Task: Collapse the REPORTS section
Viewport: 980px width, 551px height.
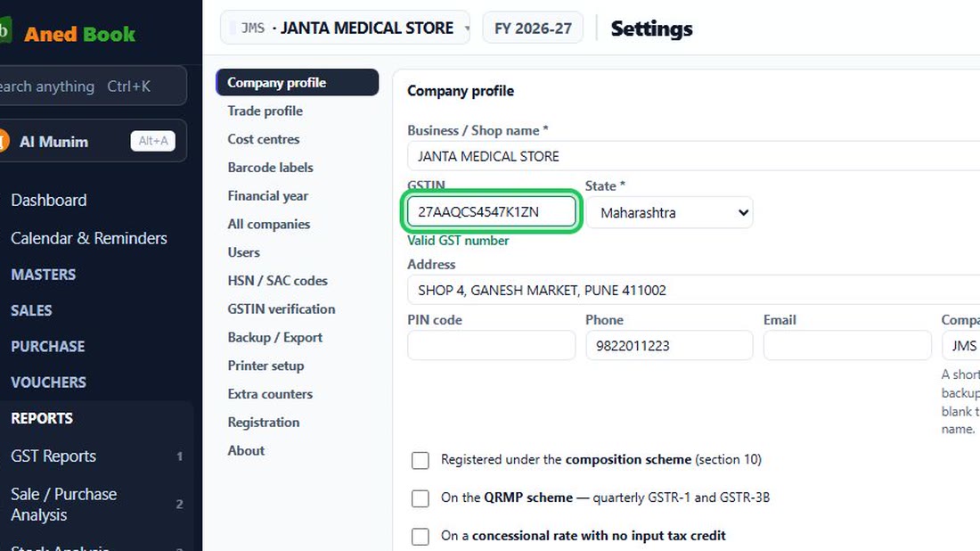Action: click(x=42, y=418)
